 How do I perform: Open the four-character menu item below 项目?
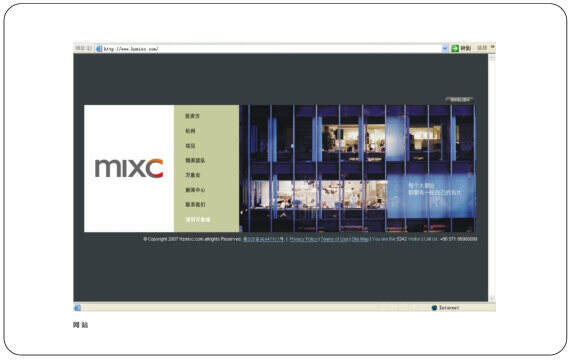click(x=195, y=160)
